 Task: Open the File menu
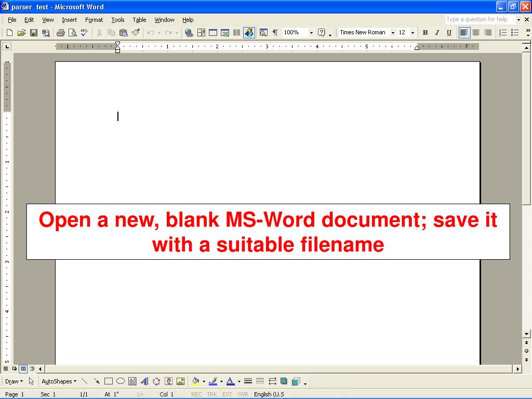[x=12, y=20]
